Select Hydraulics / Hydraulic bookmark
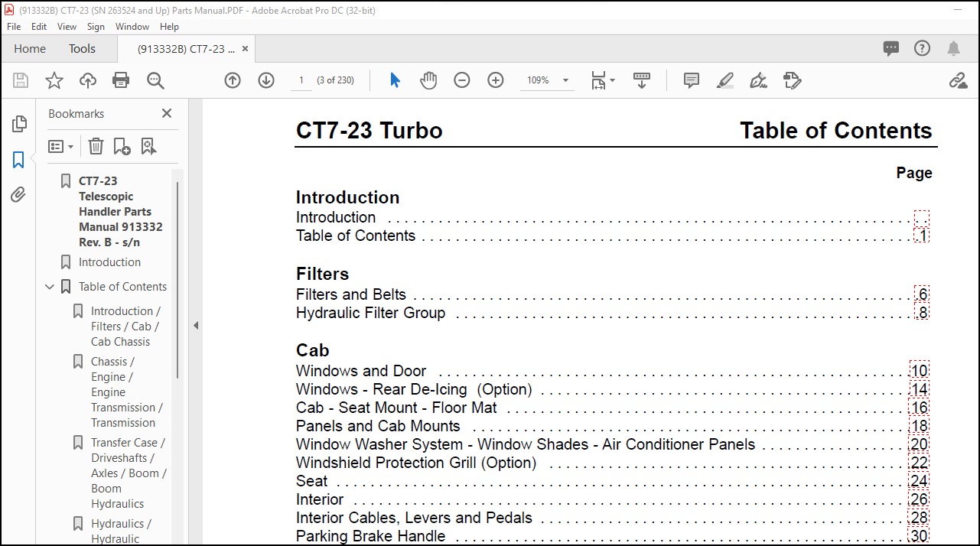980x546 pixels. [121, 531]
